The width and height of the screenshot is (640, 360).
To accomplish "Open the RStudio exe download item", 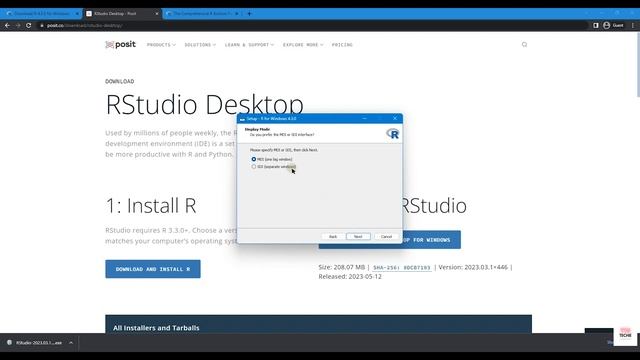I will [x=38, y=342].
